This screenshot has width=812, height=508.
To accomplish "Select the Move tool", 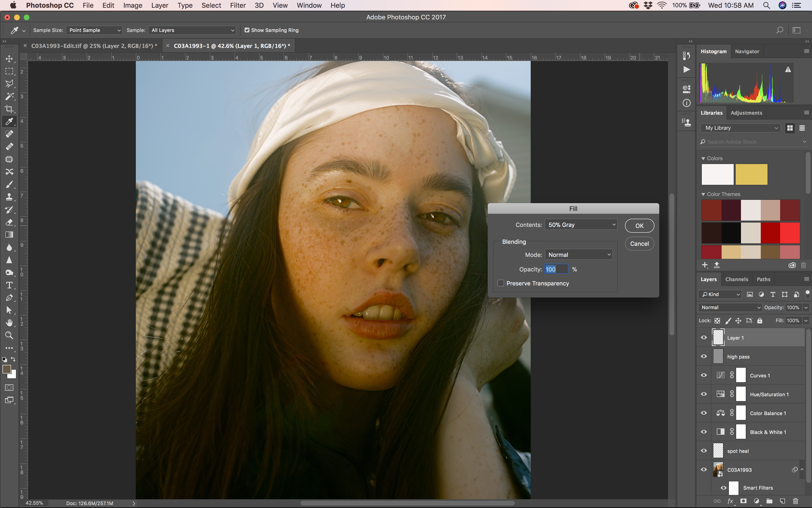I will pos(9,59).
